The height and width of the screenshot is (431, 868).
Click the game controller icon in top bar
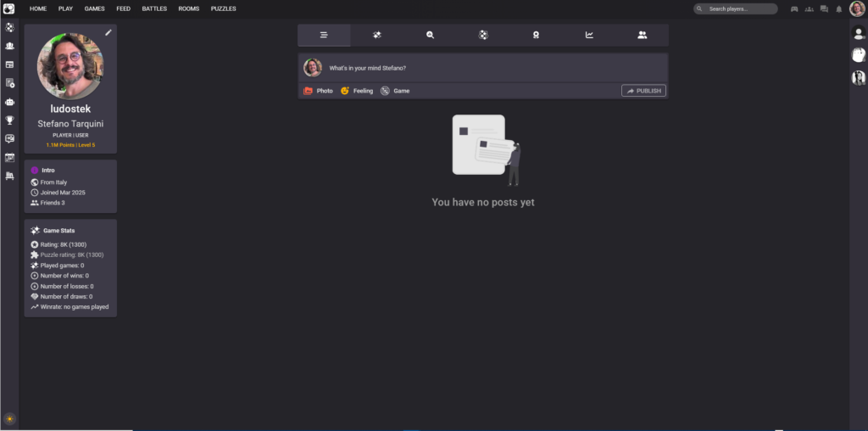pos(794,9)
